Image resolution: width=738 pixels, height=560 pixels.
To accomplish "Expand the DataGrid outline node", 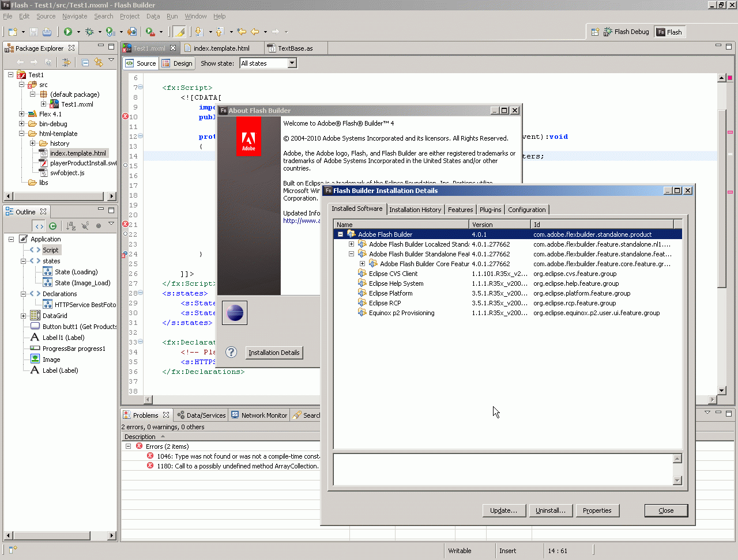I will tap(23, 316).
